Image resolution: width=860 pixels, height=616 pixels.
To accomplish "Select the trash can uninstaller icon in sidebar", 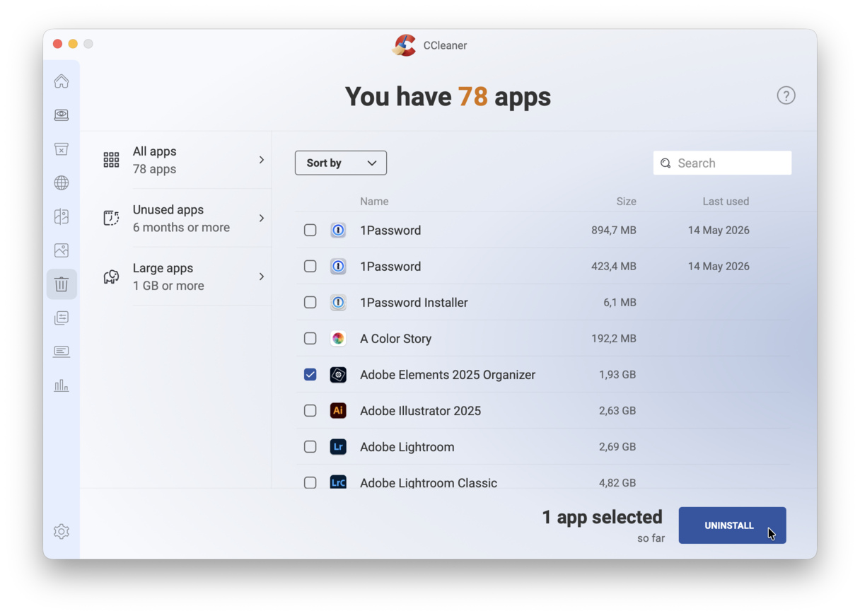I will click(62, 284).
